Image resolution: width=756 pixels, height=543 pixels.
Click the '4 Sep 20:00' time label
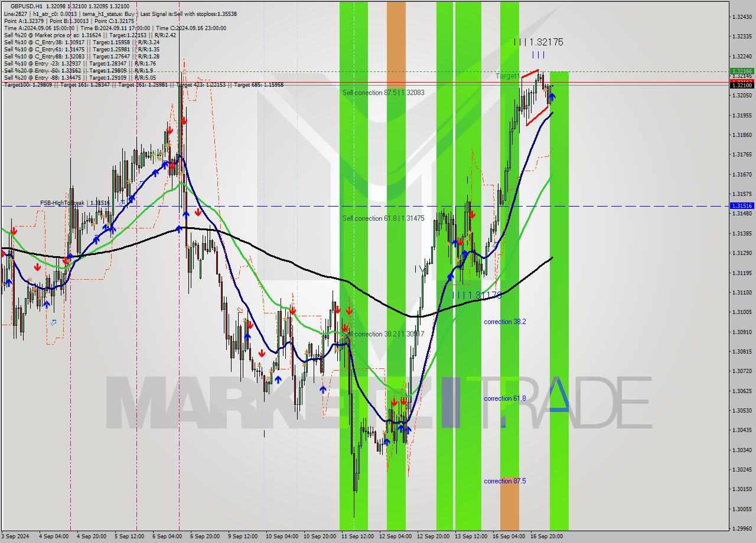coord(90,537)
